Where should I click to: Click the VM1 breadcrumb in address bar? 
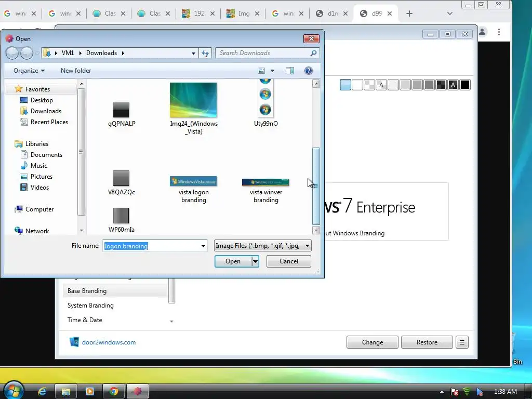(x=68, y=53)
